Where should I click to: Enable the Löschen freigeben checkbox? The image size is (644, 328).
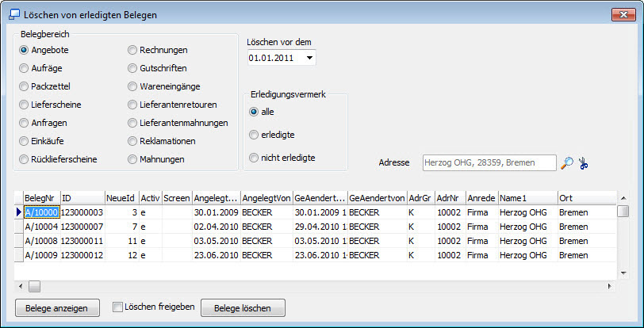[x=117, y=307]
